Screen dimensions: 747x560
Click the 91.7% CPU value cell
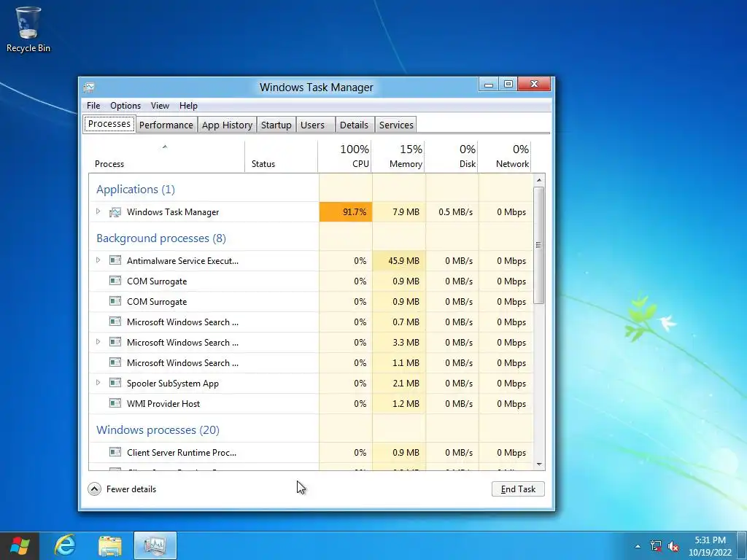345,212
